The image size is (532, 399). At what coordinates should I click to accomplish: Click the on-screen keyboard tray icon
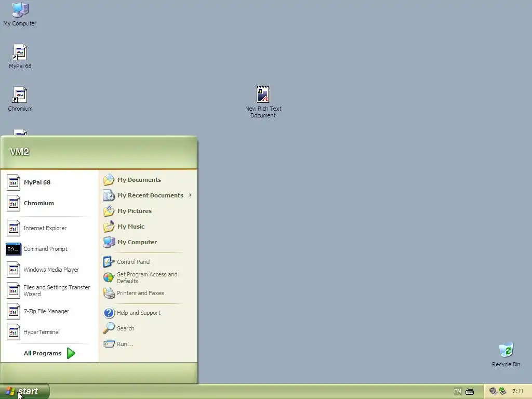[x=470, y=392]
